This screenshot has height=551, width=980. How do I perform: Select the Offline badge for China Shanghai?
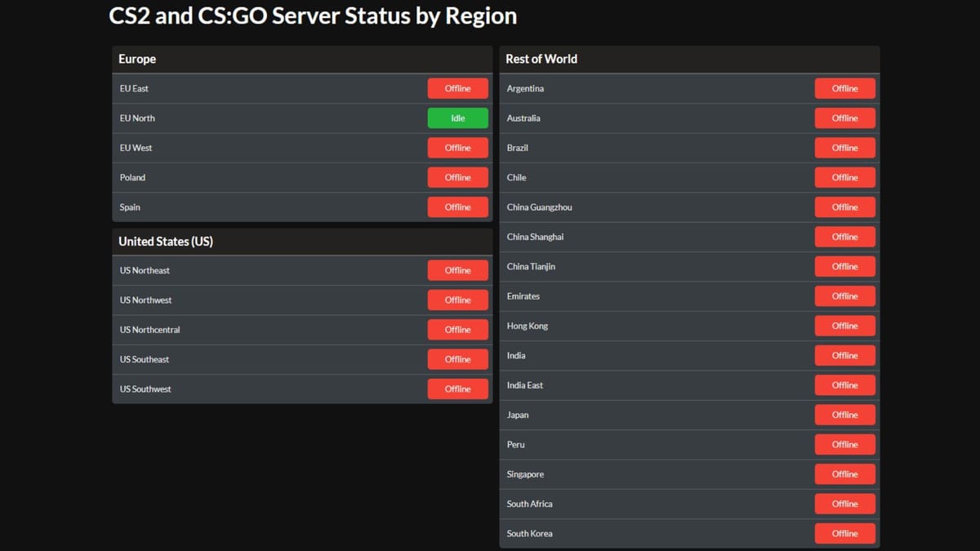click(x=845, y=237)
